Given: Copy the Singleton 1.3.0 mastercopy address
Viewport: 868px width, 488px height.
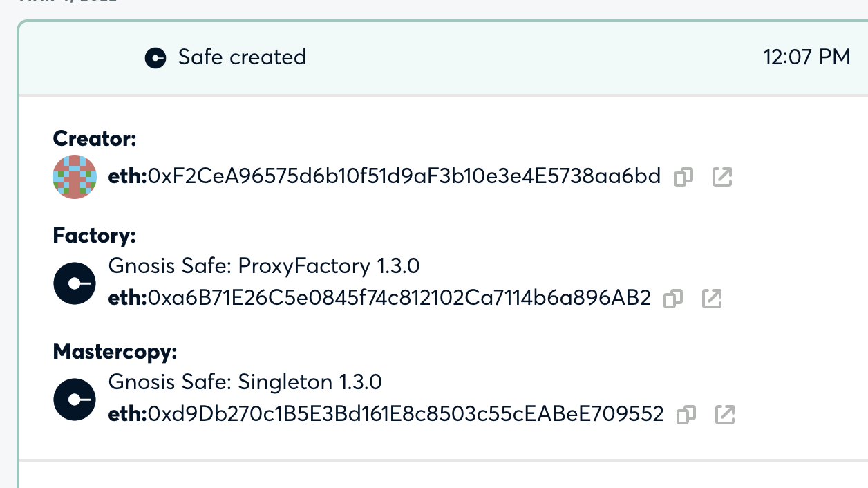Looking at the screenshot, I should (x=686, y=415).
